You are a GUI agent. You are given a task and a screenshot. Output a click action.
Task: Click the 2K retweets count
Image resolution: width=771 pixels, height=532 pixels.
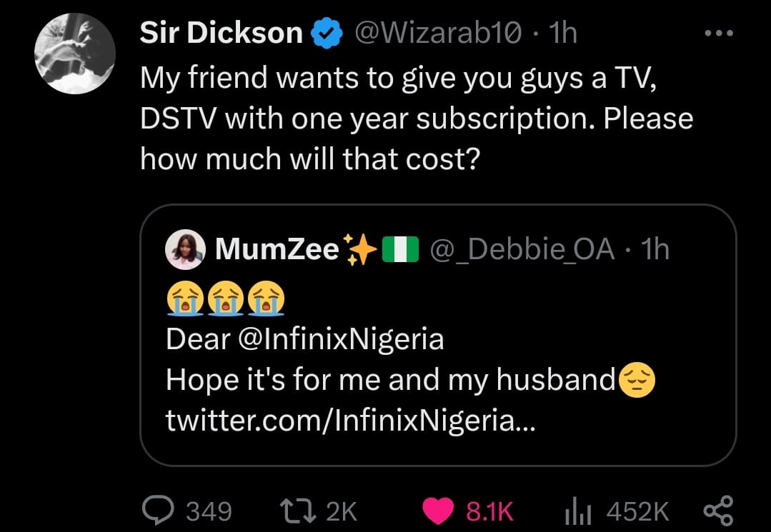point(341,511)
